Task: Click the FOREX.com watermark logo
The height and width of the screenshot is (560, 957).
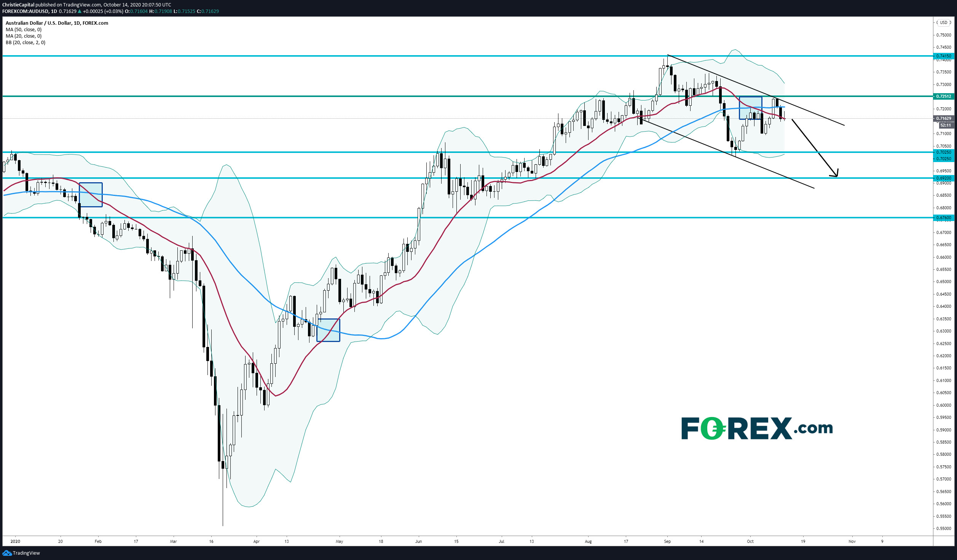Action: tap(756, 428)
